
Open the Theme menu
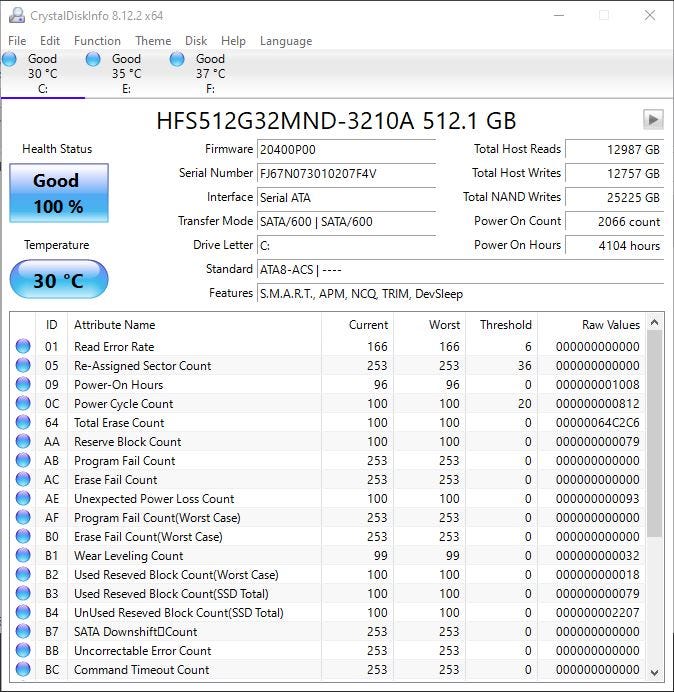click(x=153, y=41)
